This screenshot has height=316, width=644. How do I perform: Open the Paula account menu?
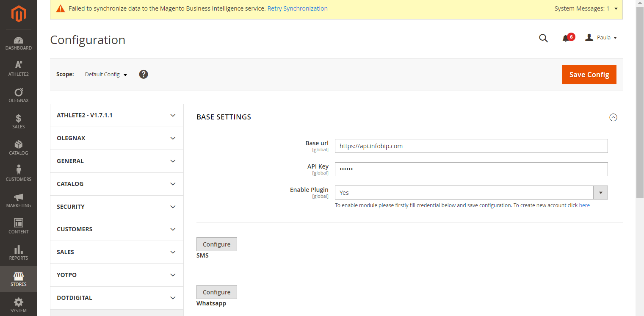point(601,38)
